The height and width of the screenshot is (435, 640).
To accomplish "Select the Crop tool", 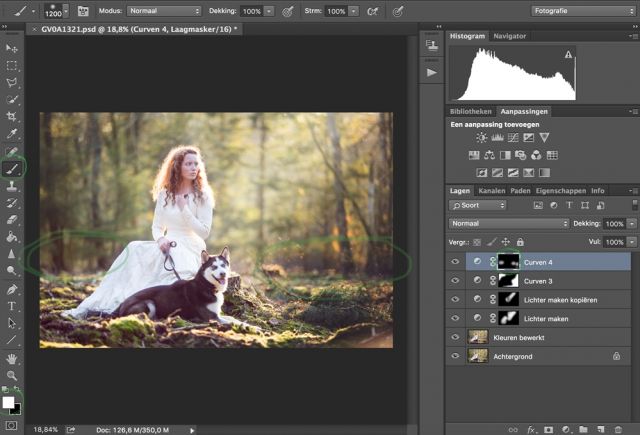I will click(11, 116).
